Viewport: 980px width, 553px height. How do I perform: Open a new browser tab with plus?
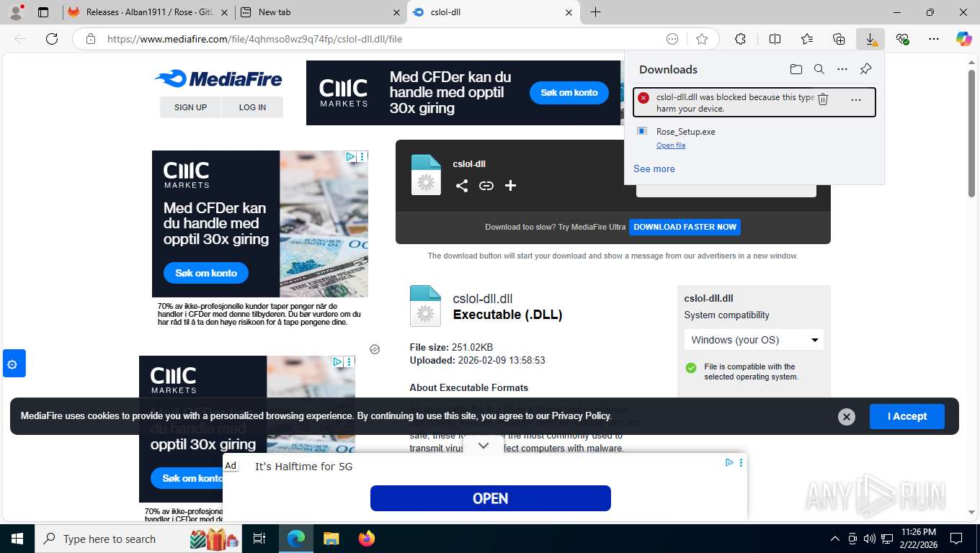tap(595, 12)
